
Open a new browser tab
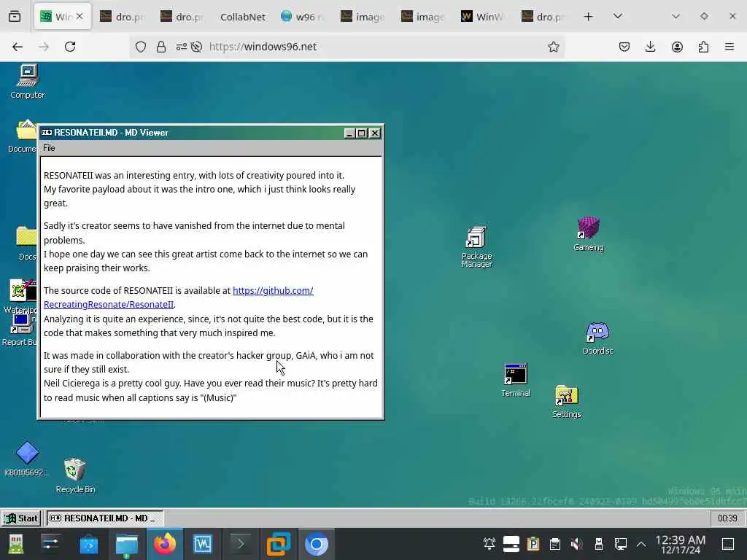pos(589,17)
